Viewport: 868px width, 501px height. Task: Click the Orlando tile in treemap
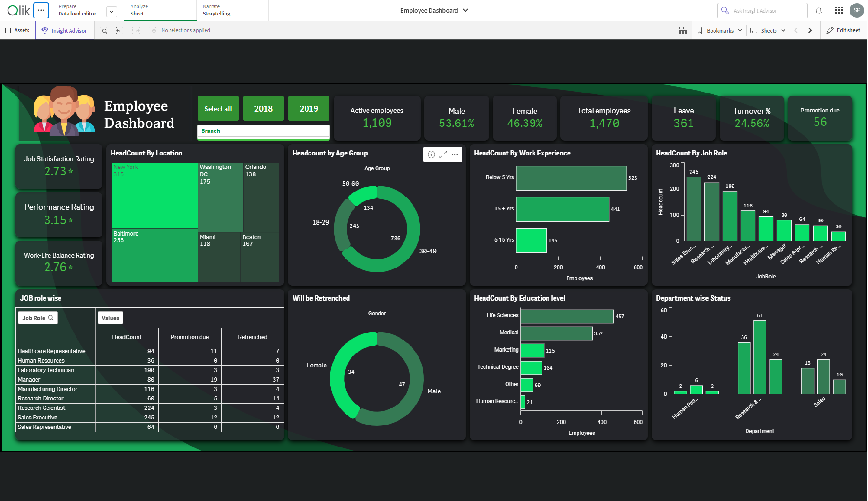pyautogui.click(x=261, y=197)
